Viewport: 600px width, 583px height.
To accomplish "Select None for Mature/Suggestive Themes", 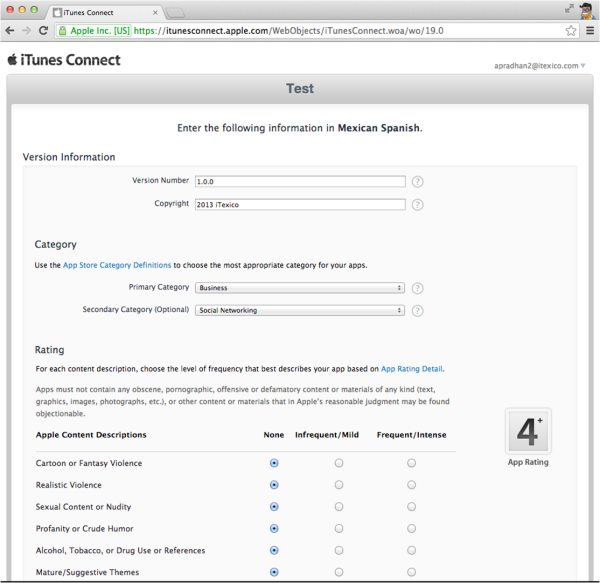I will pyautogui.click(x=274, y=572).
